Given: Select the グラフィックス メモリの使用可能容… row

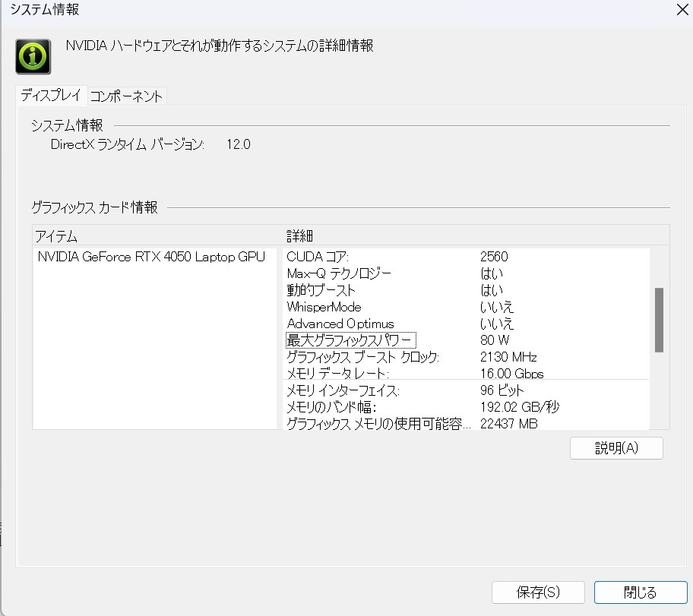Looking at the screenshot, I should [x=466, y=423].
